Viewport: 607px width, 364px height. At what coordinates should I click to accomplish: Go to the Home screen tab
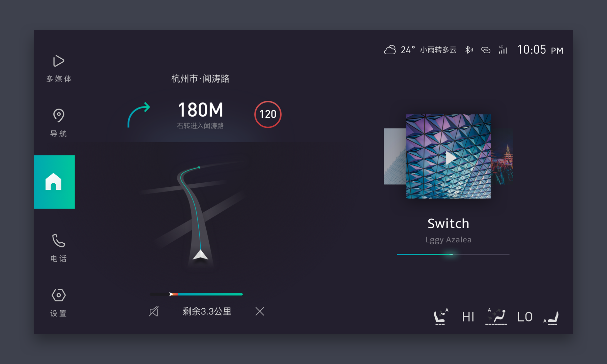pyautogui.click(x=54, y=182)
